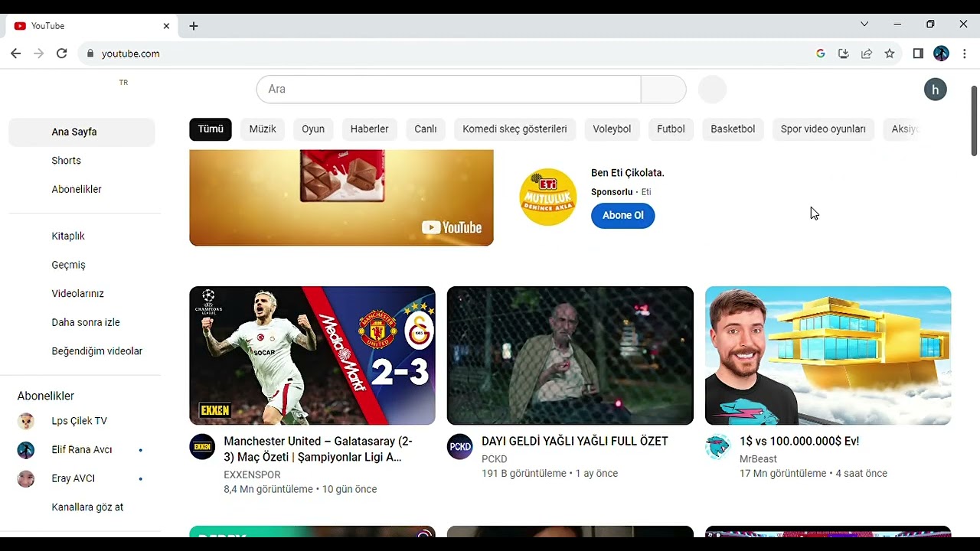Open the Chrome profile avatar
The height and width of the screenshot is (551, 980).
[941, 54]
